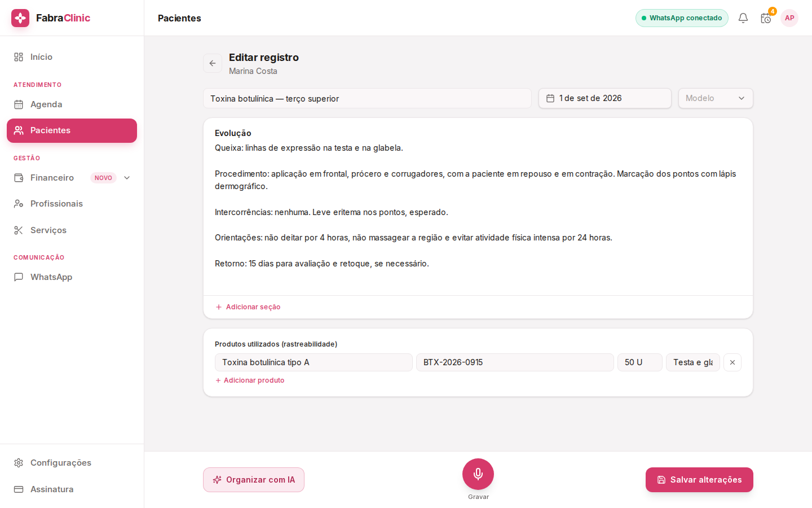812x508 pixels.
Task: Open the Modelo dropdown
Action: [x=716, y=98]
